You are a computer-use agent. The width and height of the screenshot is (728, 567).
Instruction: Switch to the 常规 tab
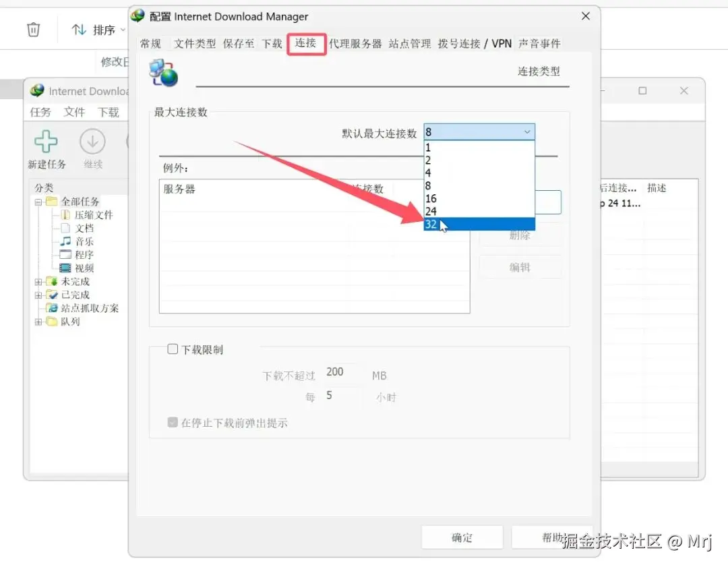(x=150, y=44)
